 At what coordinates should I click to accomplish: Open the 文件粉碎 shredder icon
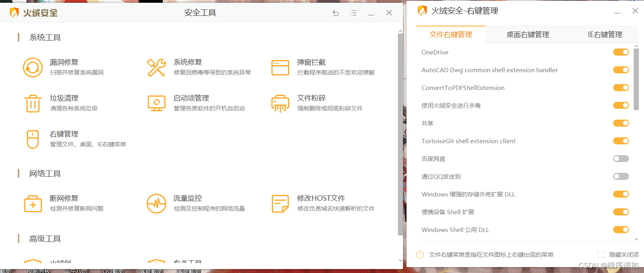280,103
